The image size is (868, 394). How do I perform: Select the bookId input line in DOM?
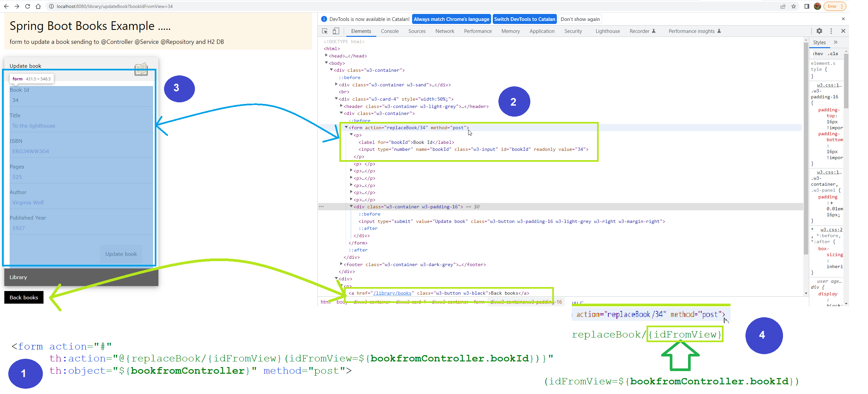(474, 149)
